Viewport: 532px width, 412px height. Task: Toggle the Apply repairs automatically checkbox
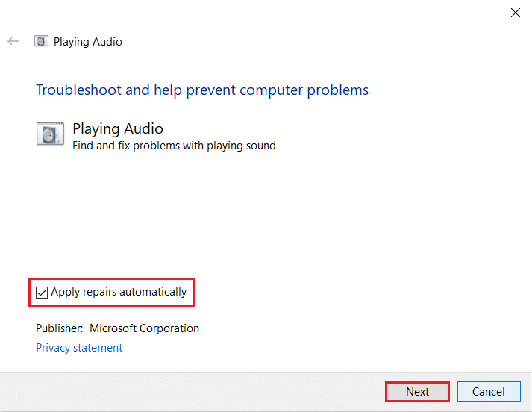[x=42, y=293]
